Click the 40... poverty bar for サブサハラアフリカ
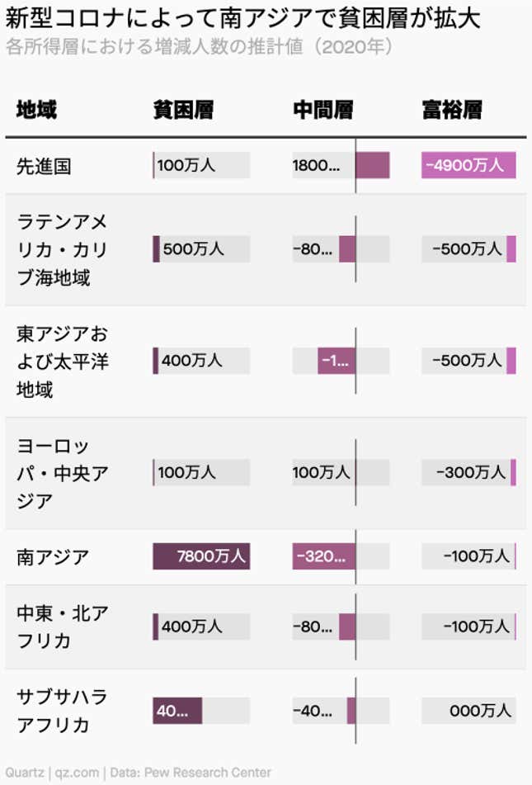This screenshot has height=785, width=532. (x=177, y=711)
